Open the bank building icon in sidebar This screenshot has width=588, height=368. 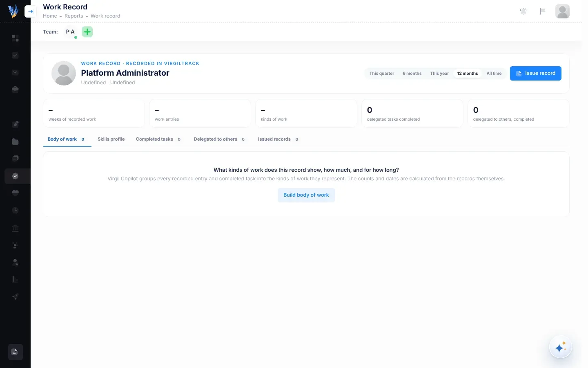point(15,228)
